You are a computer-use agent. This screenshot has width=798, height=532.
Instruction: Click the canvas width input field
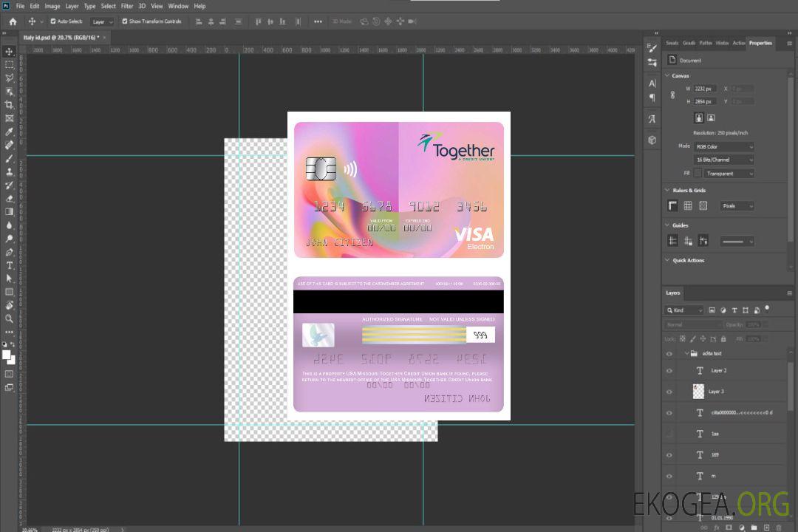coord(705,89)
